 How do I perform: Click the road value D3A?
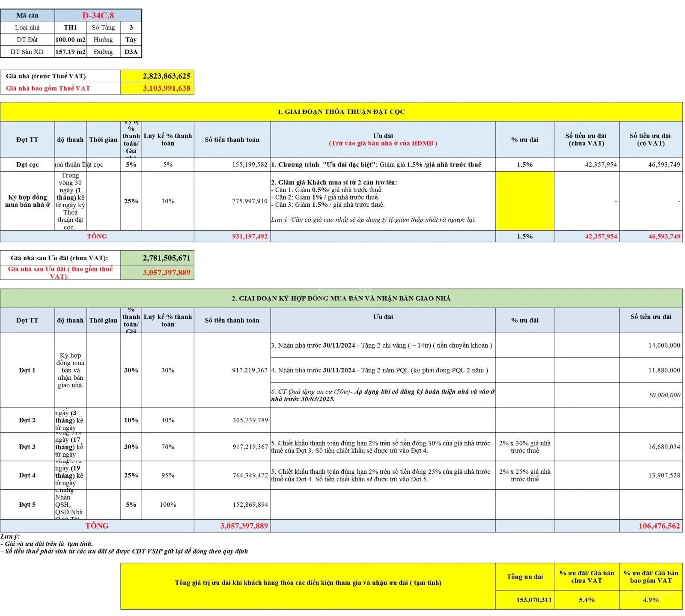[x=131, y=52]
